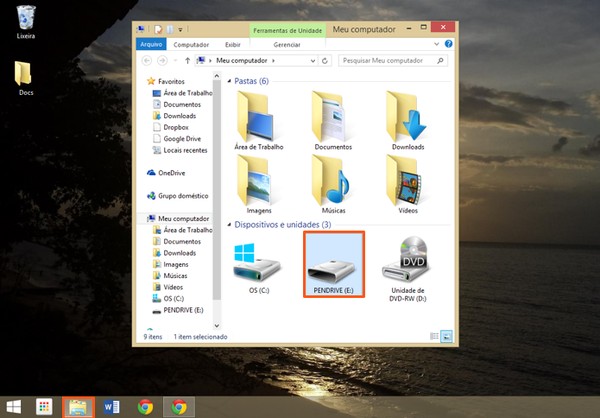
Task: Collapse the Dispositivos e unidades group
Action: point(229,225)
